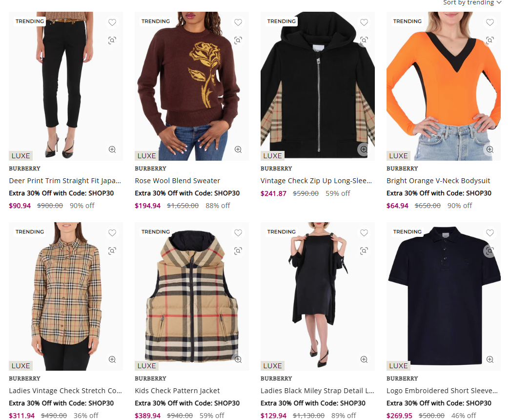Screen dimensions: 511x420
Task: Heart the Bright Orange V-Neck Bodysuit
Action: click(x=490, y=22)
